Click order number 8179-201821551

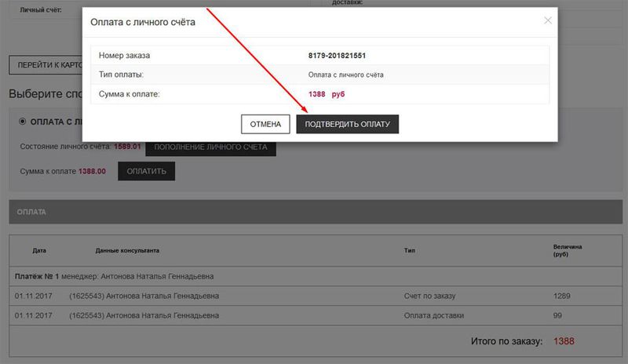pyautogui.click(x=337, y=56)
